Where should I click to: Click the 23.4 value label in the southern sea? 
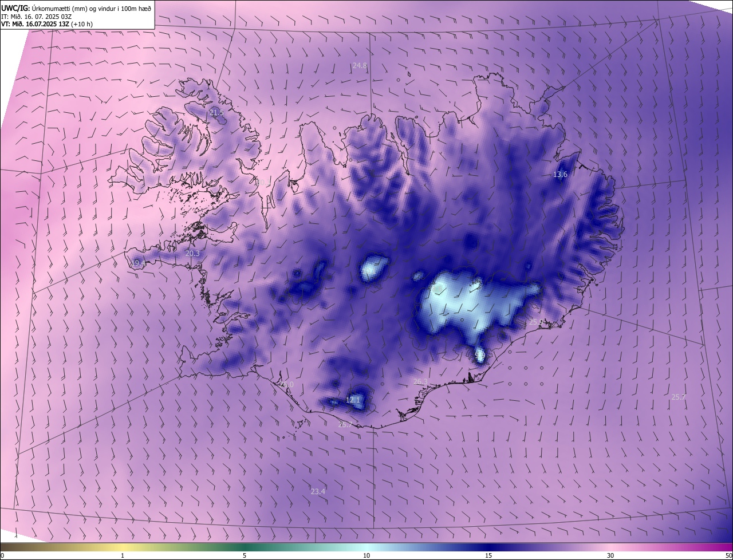coord(318,491)
